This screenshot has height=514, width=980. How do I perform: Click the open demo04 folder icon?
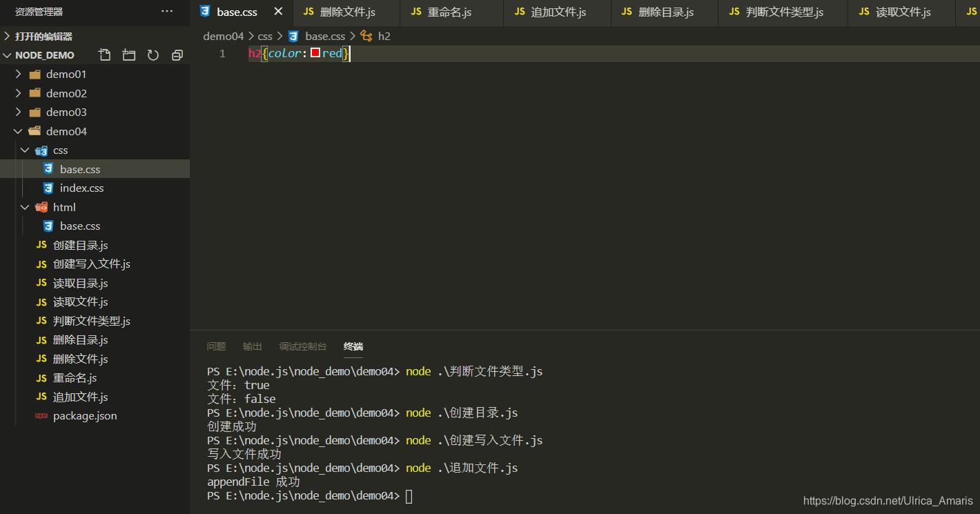(35, 131)
